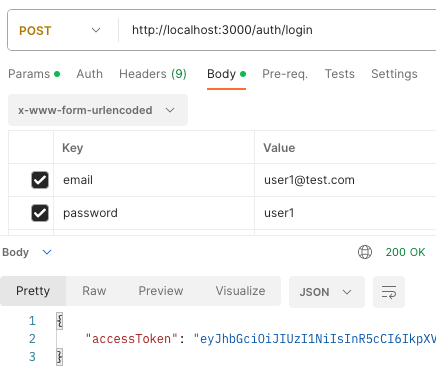Select the Raw response view
The image size is (436, 387).
(94, 291)
